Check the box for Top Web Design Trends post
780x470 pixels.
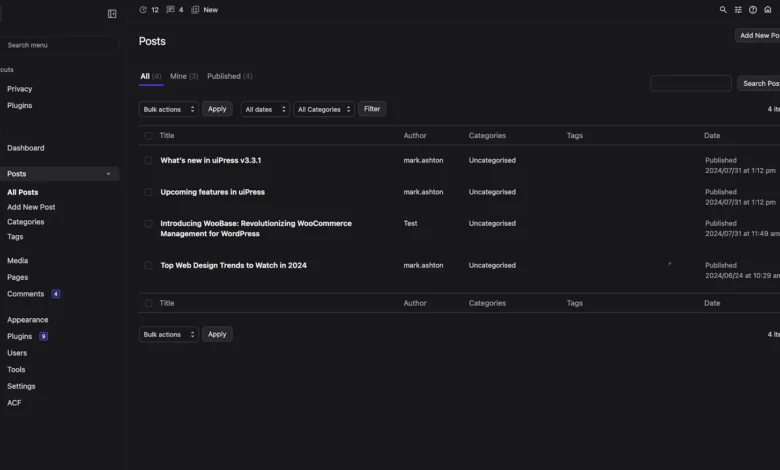pyautogui.click(x=148, y=265)
